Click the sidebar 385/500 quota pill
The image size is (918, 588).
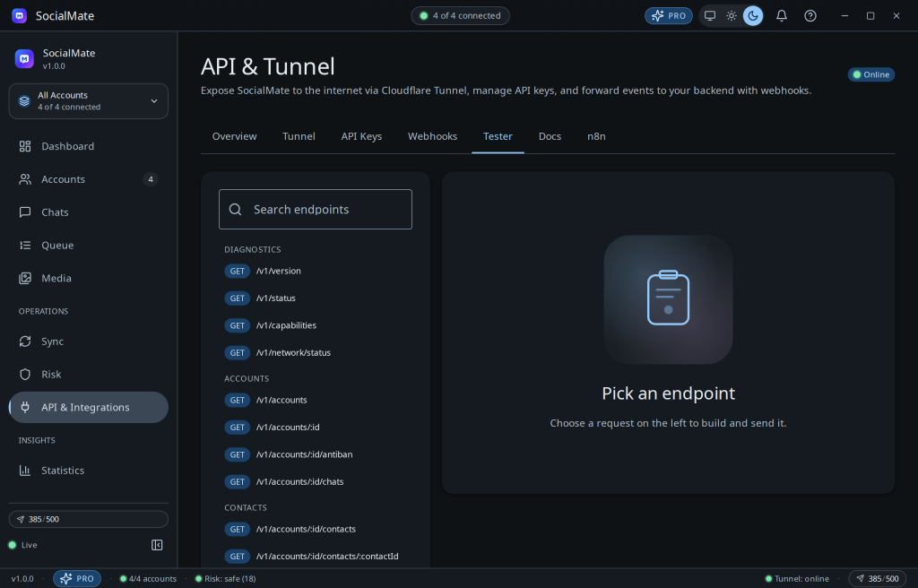(89, 520)
